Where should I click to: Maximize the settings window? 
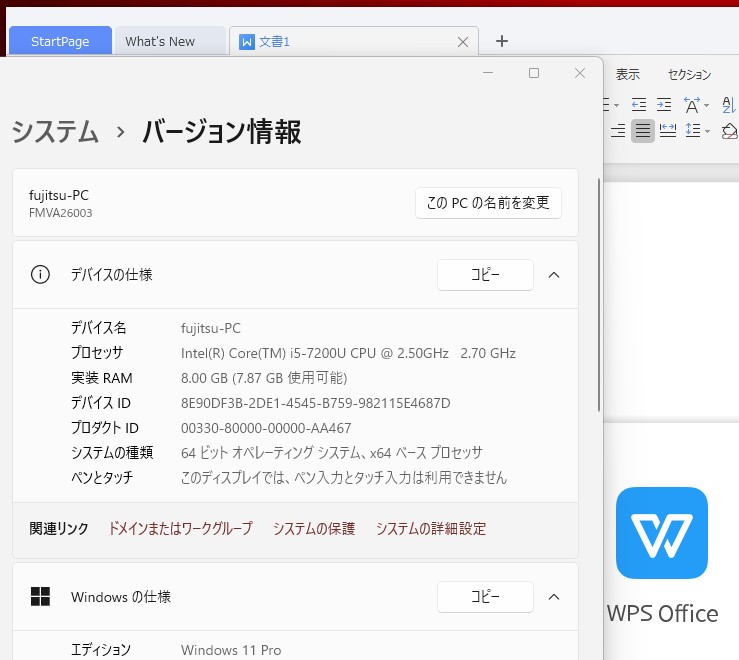tap(534, 73)
